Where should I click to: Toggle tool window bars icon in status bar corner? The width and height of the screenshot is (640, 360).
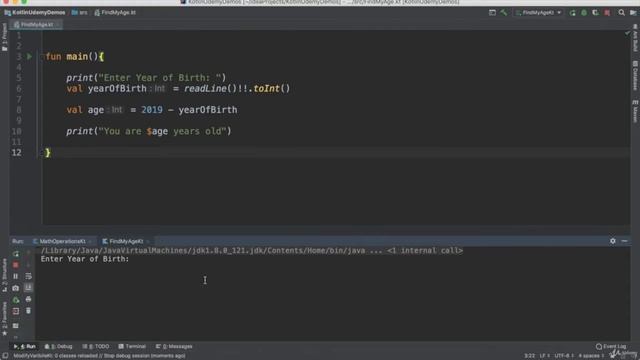click(x=5, y=356)
